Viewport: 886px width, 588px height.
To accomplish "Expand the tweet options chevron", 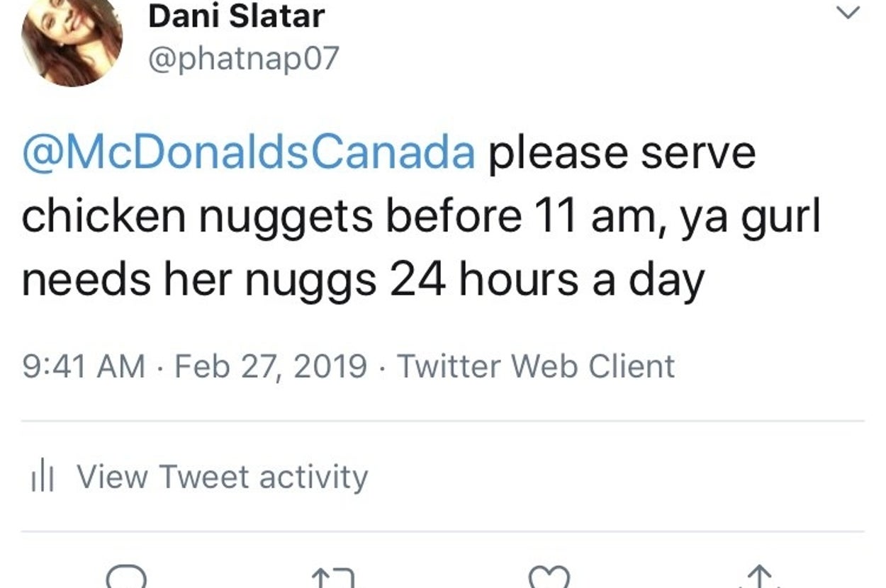I will pyautogui.click(x=848, y=13).
